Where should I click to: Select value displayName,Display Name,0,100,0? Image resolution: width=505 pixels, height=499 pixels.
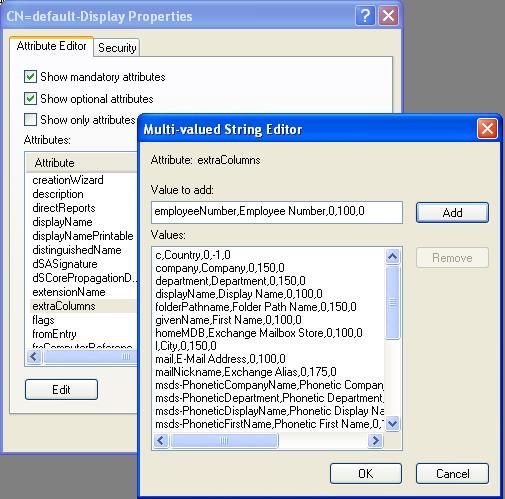239,294
